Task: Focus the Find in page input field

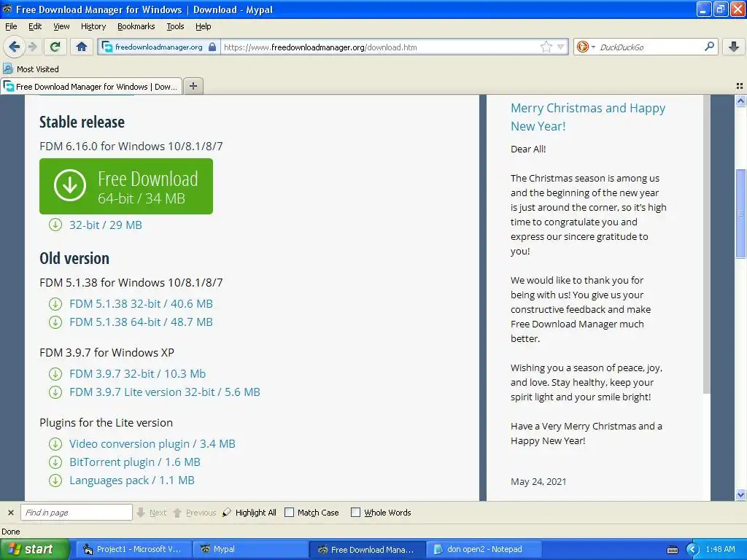Action: point(76,513)
